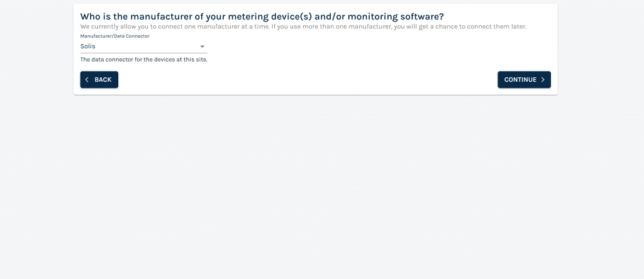The height and width of the screenshot is (279, 644).
Task: Click the BACK text label
Action: pos(103,80)
